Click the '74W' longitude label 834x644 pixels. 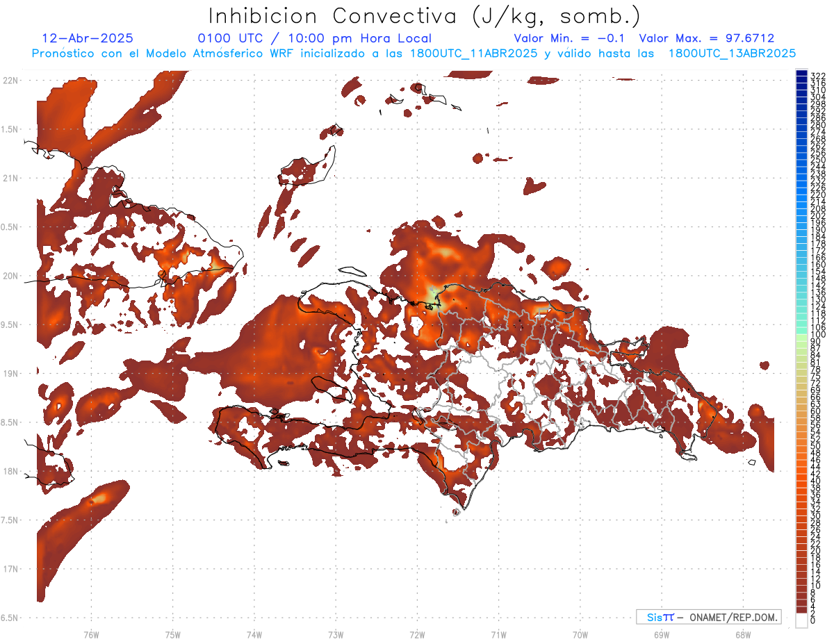point(254,634)
